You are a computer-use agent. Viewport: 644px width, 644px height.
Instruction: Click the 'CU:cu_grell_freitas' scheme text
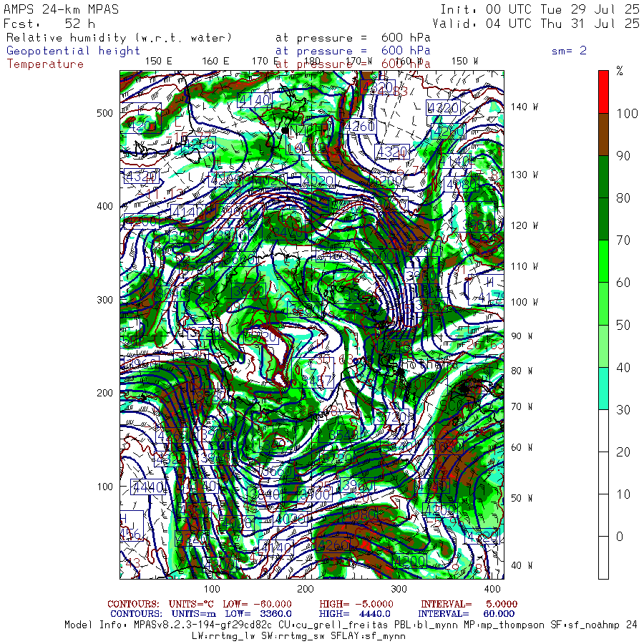point(332,625)
